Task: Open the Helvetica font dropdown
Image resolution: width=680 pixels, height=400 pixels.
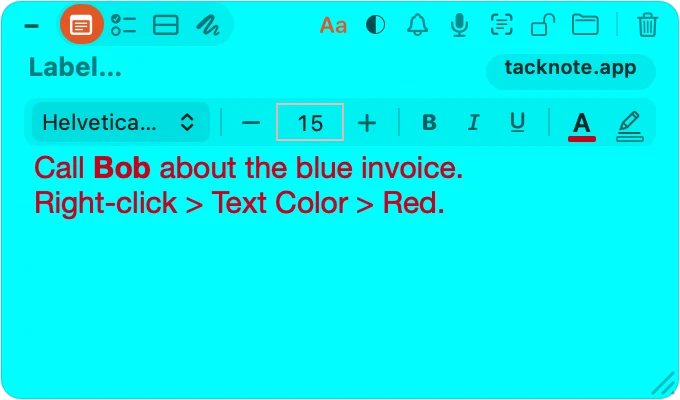Action: coord(121,122)
